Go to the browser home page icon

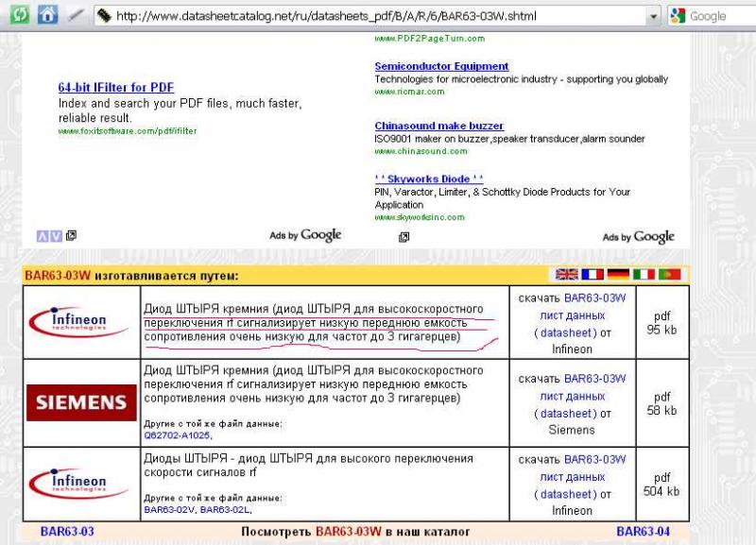pyautogui.click(x=47, y=14)
